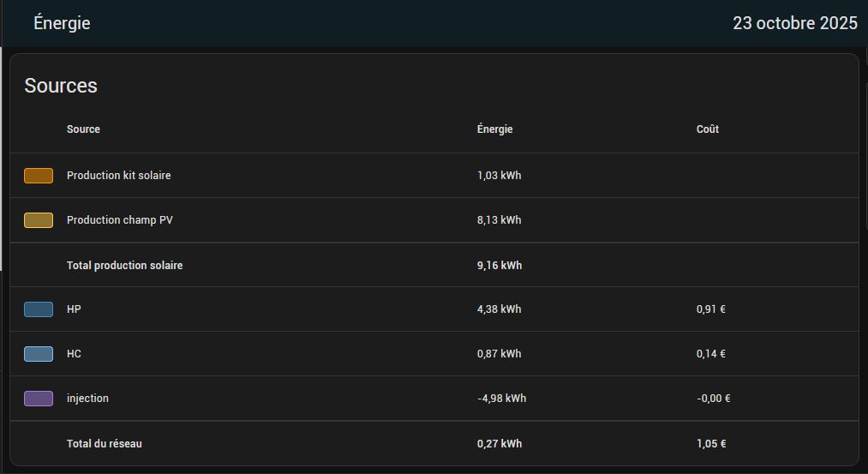The width and height of the screenshot is (868, 474).
Task: Click the Source column header
Action: (x=83, y=129)
